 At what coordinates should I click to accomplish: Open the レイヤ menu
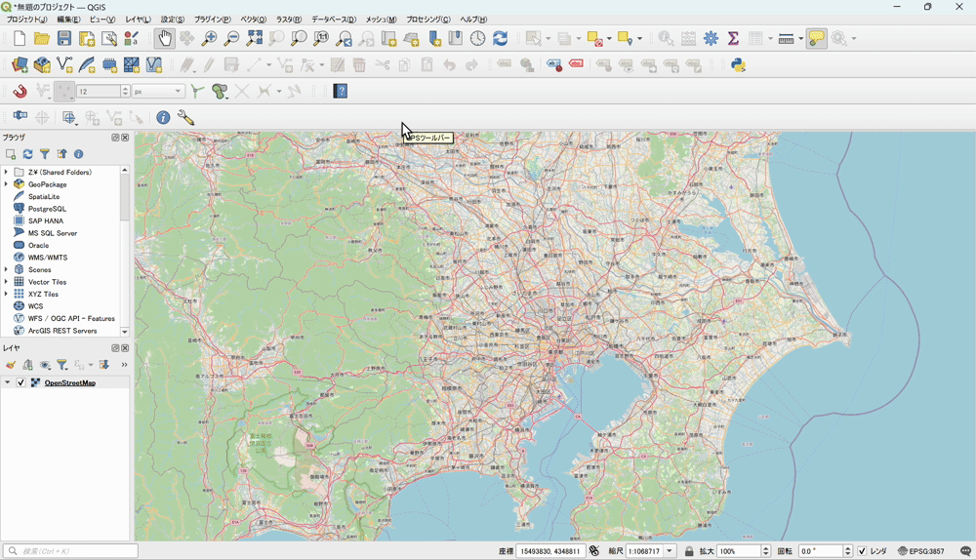click(x=138, y=20)
